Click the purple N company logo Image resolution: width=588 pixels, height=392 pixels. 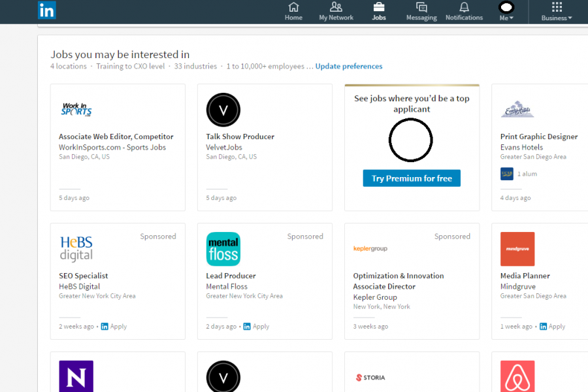tap(76, 376)
